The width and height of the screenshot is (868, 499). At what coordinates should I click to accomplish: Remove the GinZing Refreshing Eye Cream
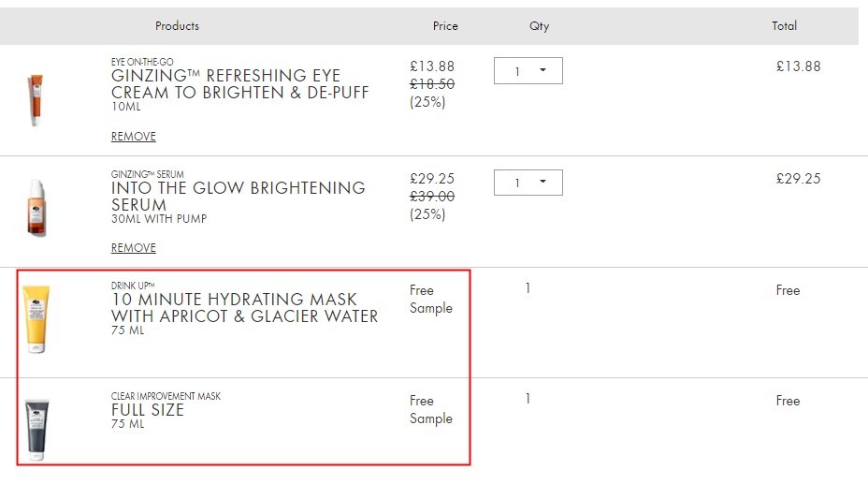tap(134, 137)
